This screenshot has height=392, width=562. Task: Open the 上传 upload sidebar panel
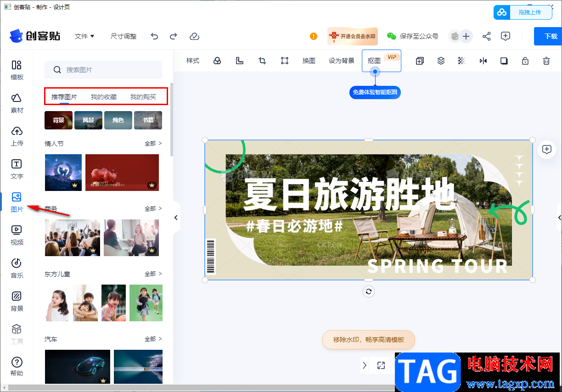point(17,136)
